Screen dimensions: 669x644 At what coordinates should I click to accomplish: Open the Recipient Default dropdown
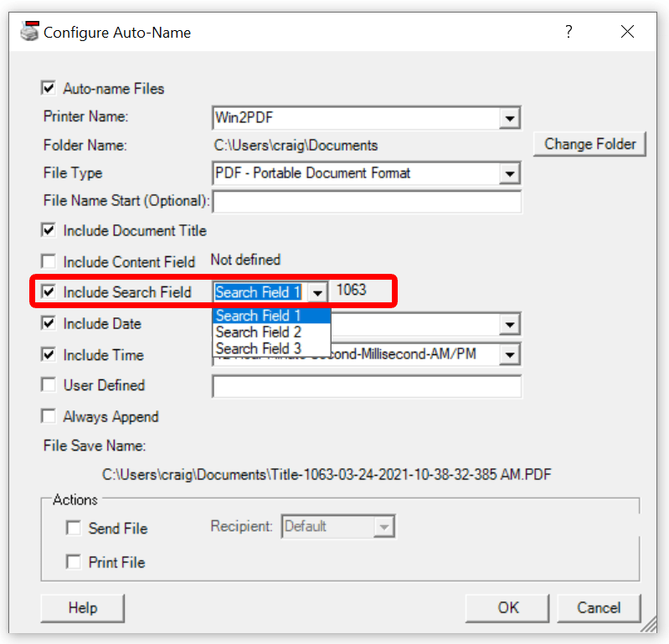(383, 527)
